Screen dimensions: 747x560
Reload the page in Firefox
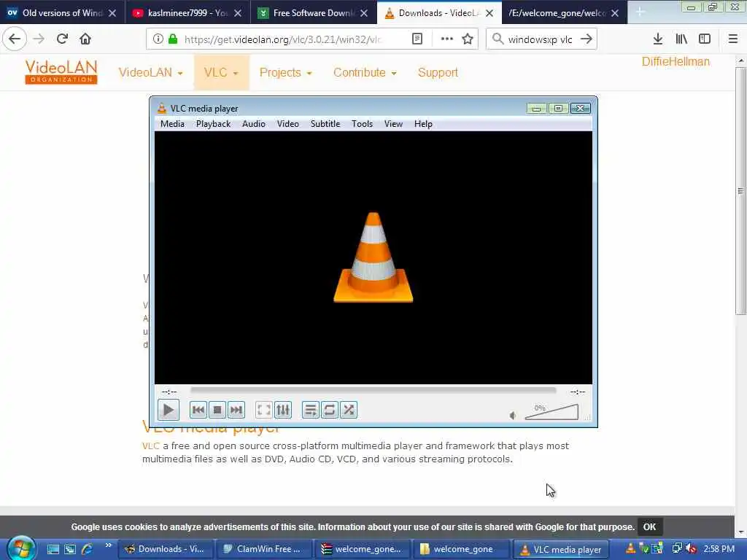point(62,39)
